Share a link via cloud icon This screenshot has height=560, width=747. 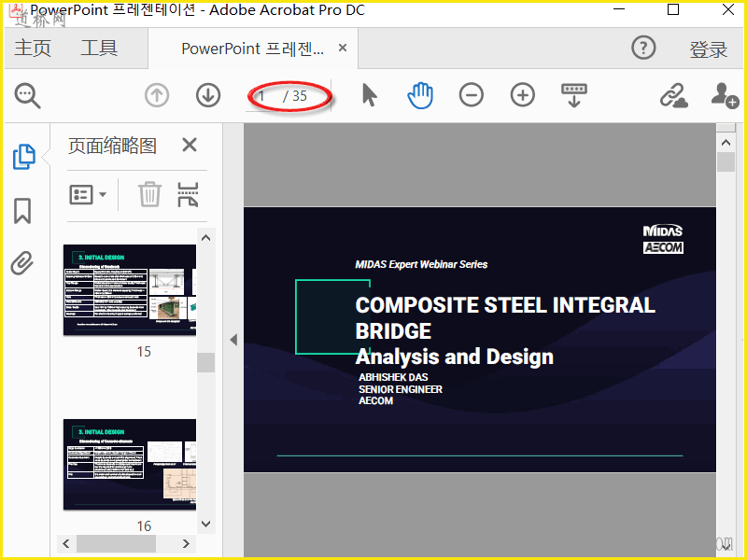tap(673, 95)
